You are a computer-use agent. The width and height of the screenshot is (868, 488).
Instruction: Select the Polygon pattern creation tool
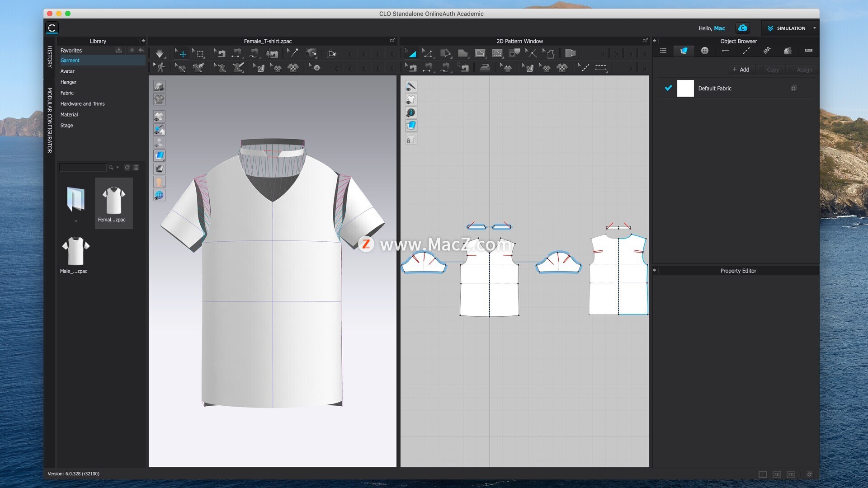[462, 54]
